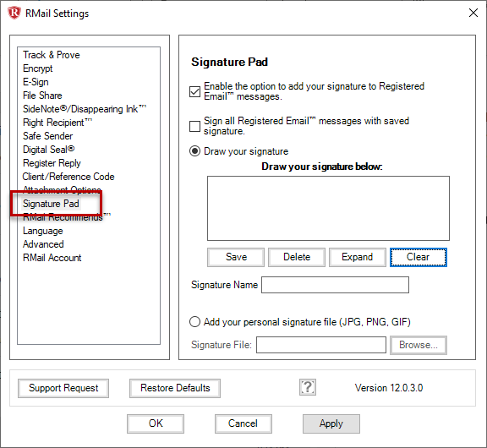
Task: Expand the signature drawing pad
Action: 358,257
